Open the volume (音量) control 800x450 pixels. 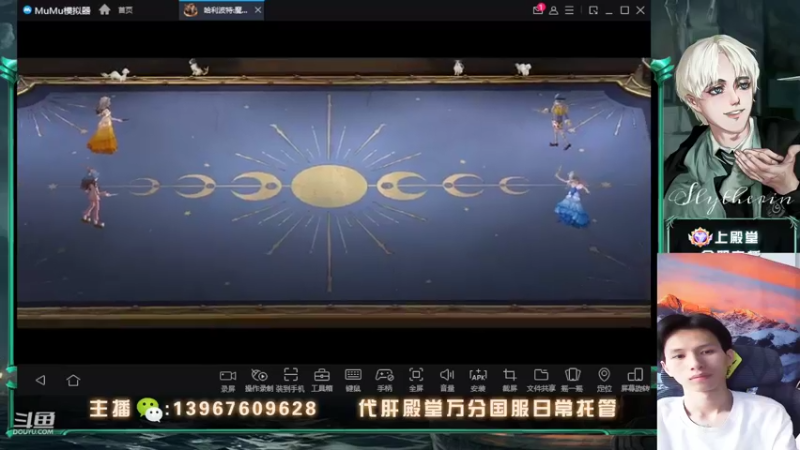447,380
